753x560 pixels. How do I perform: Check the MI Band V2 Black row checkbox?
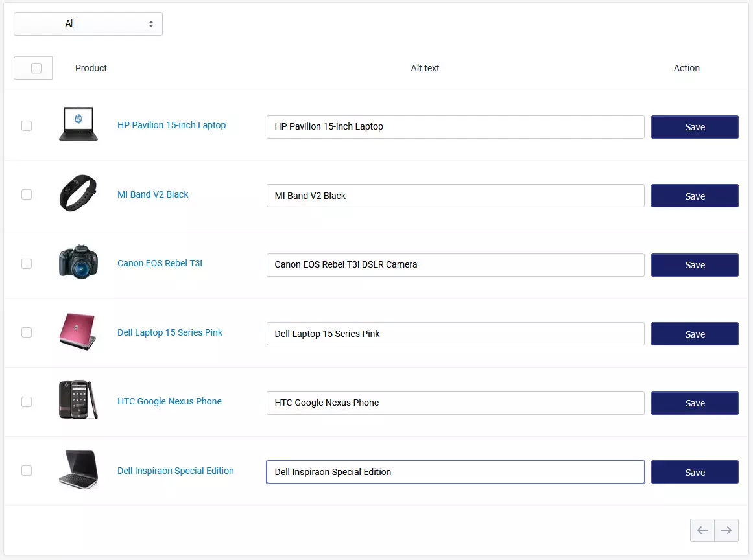pos(27,194)
